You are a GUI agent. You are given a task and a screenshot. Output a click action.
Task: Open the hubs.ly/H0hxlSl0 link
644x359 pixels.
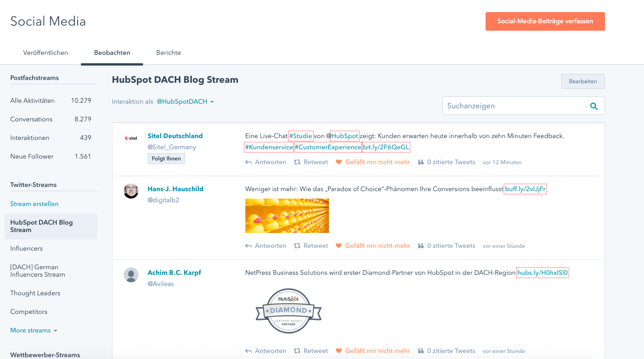coord(543,273)
